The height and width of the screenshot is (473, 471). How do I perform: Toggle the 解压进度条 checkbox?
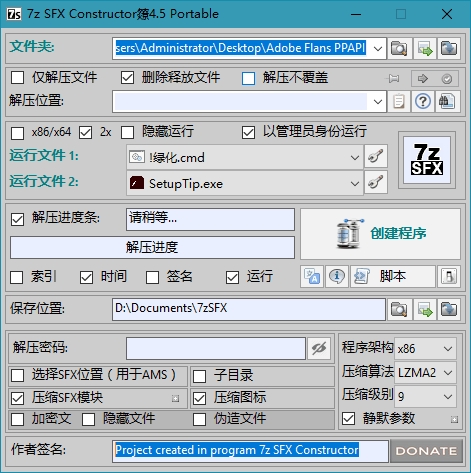tap(17, 219)
